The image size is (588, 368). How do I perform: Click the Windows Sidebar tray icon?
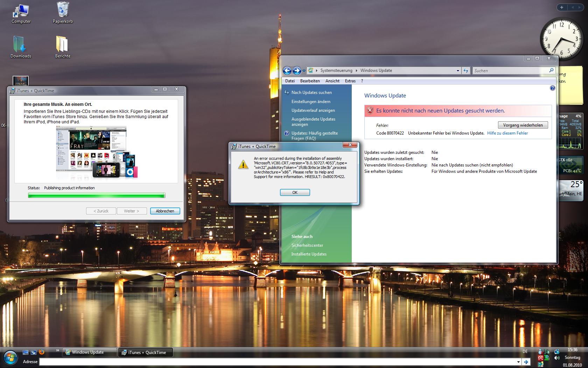click(x=540, y=364)
